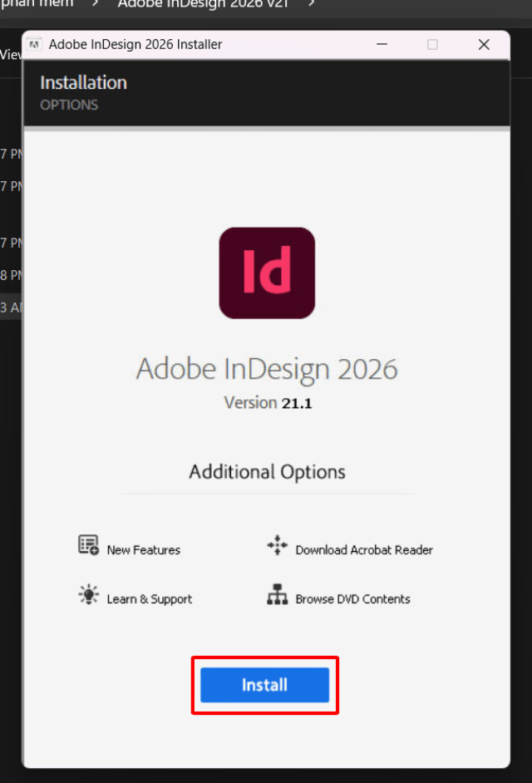Click the Download Acrobat Reader arrows icon

click(x=278, y=544)
